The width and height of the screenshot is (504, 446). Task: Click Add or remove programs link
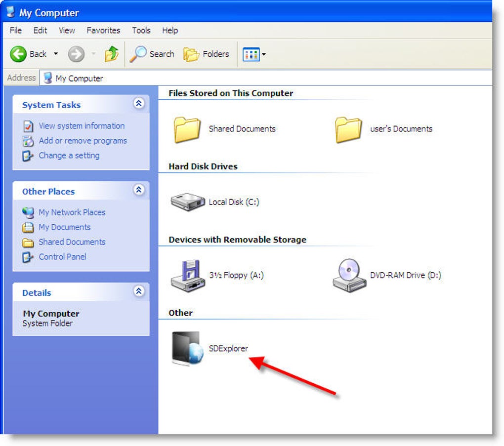click(83, 141)
